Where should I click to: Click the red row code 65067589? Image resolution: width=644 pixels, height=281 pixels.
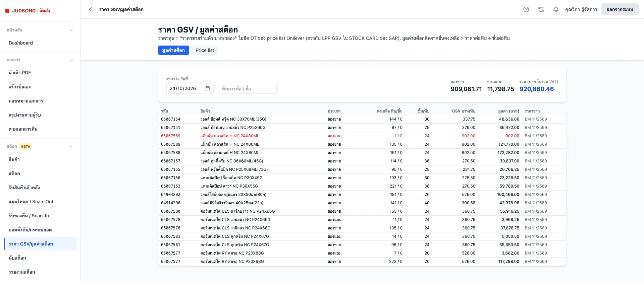tap(171, 136)
